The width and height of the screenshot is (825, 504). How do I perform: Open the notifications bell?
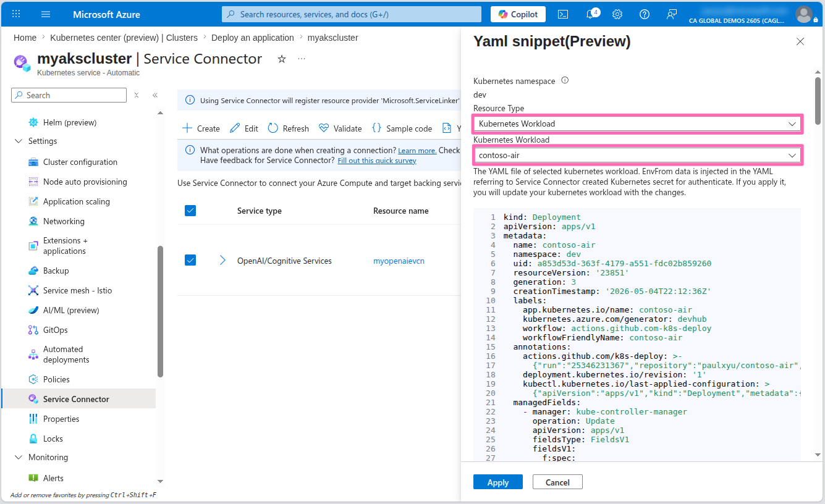[591, 14]
